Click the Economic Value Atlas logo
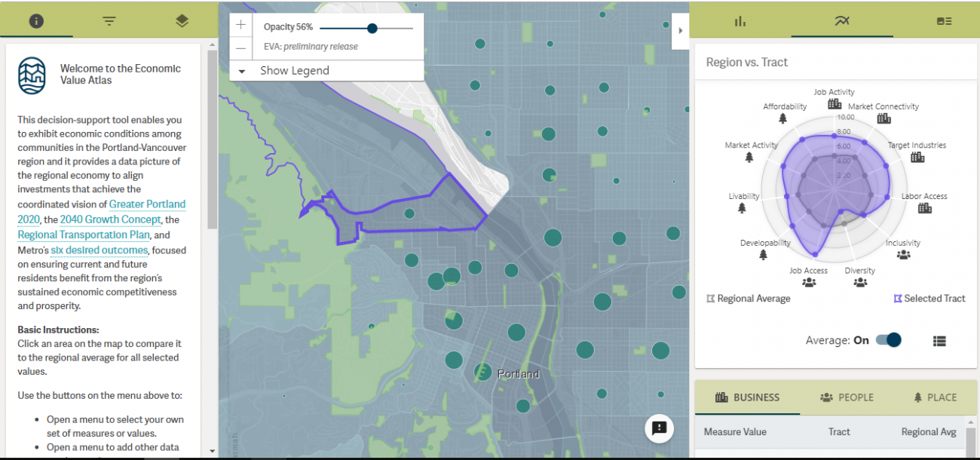The image size is (980, 460). coord(32,75)
